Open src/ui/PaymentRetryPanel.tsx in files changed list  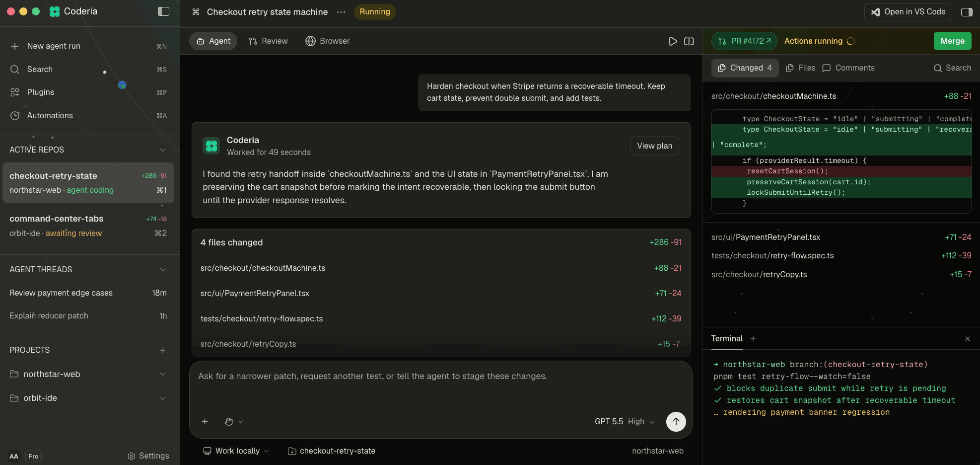coord(441,294)
